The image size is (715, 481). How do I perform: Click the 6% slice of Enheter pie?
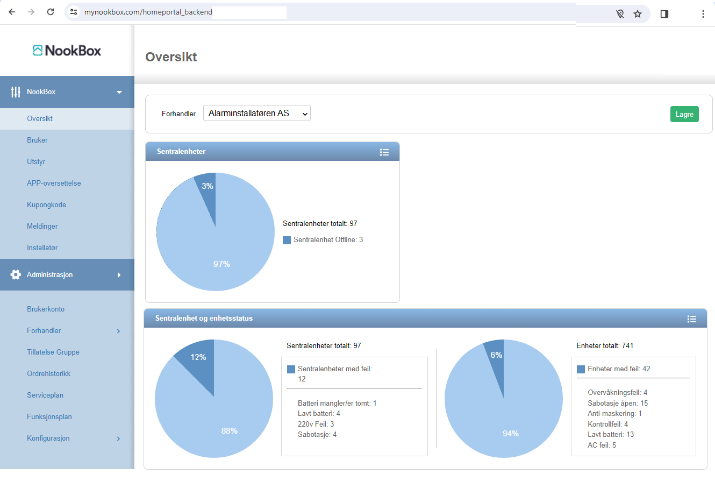(x=497, y=360)
